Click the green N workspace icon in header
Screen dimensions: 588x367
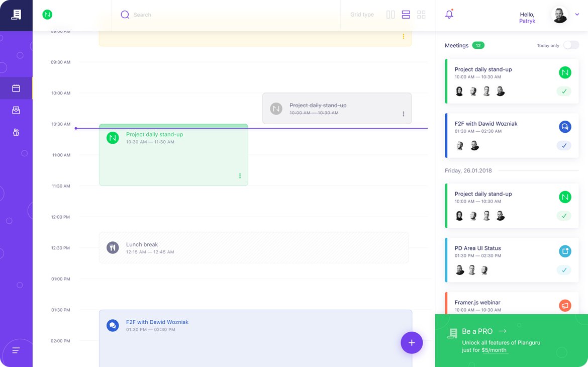[x=47, y=15]
